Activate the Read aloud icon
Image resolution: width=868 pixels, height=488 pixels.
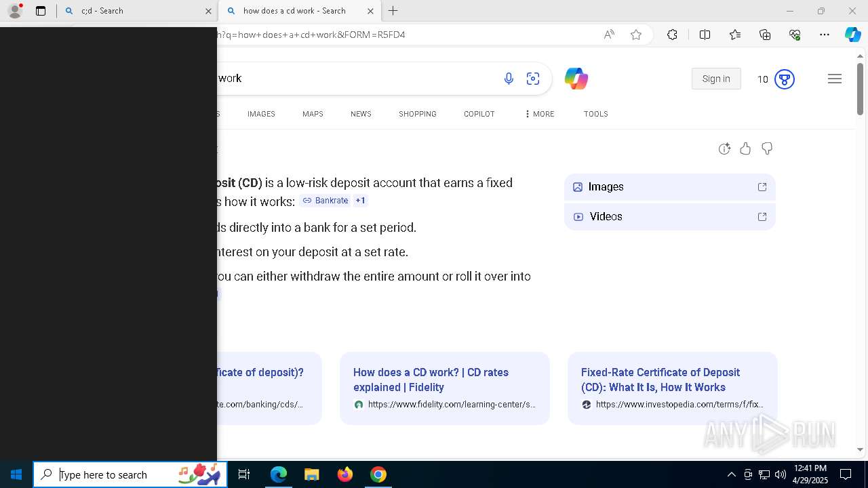pyautogui.click(x=609, y=35)
